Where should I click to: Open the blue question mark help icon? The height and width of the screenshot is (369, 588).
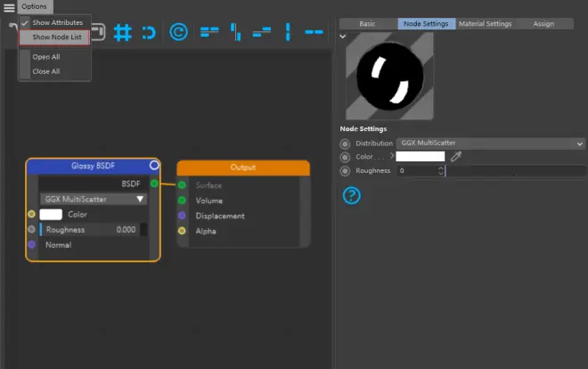(x=352, y=195)
